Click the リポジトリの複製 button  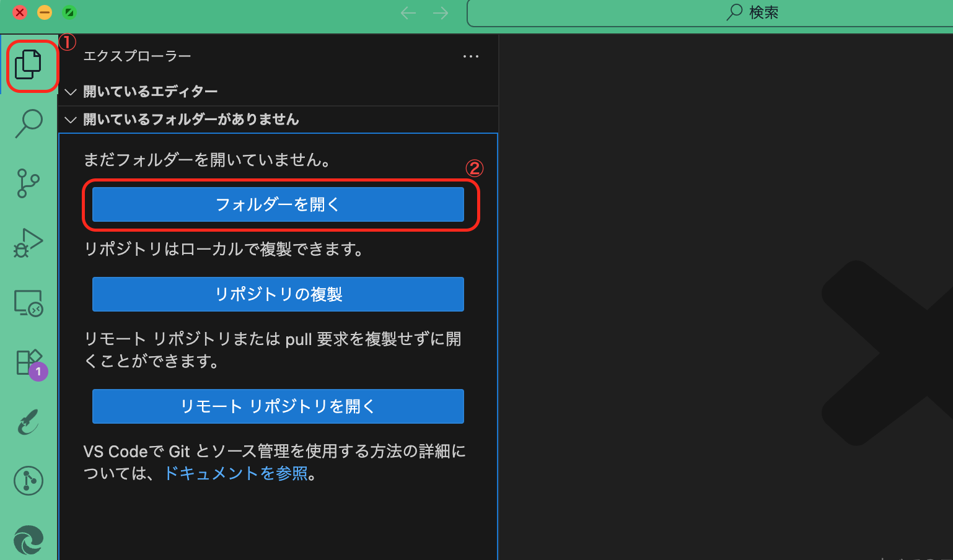278,294
